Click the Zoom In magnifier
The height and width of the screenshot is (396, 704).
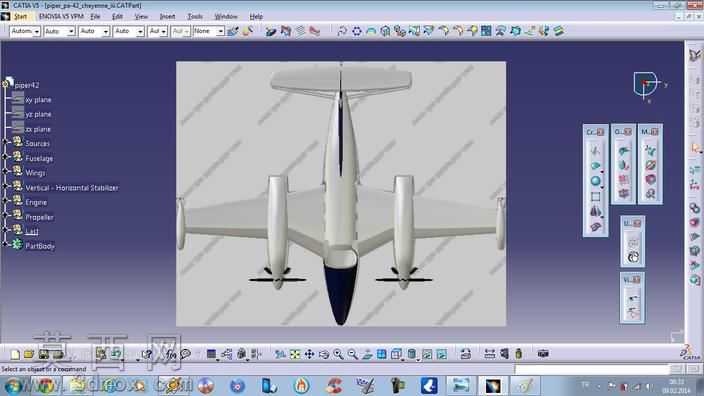(338, 355)
